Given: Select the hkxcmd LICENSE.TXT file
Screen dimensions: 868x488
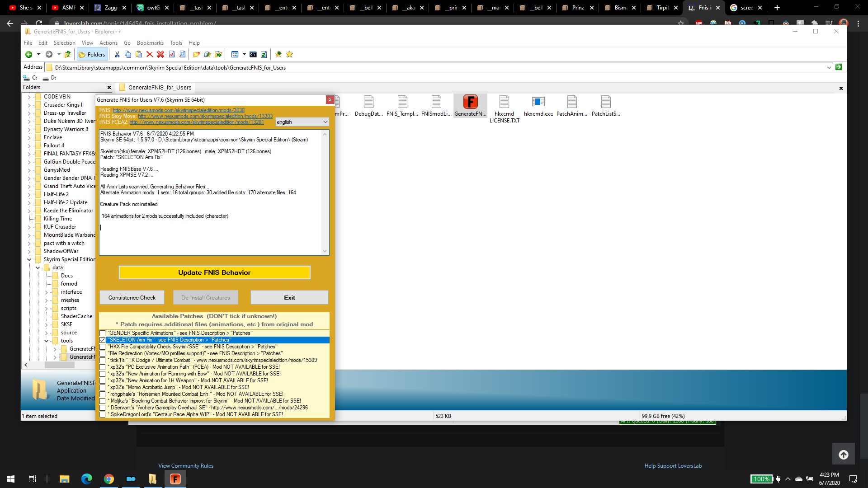Looking at the screenshot, I should pos(504,109).
